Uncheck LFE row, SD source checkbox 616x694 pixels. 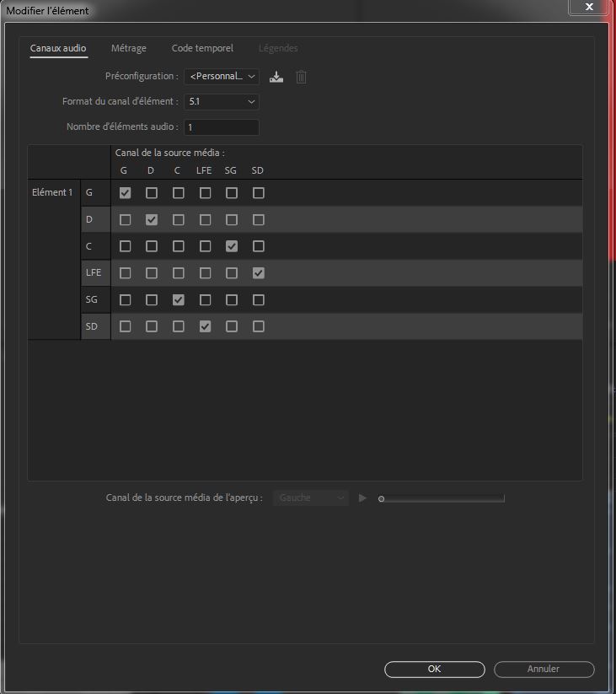[259, 273]
